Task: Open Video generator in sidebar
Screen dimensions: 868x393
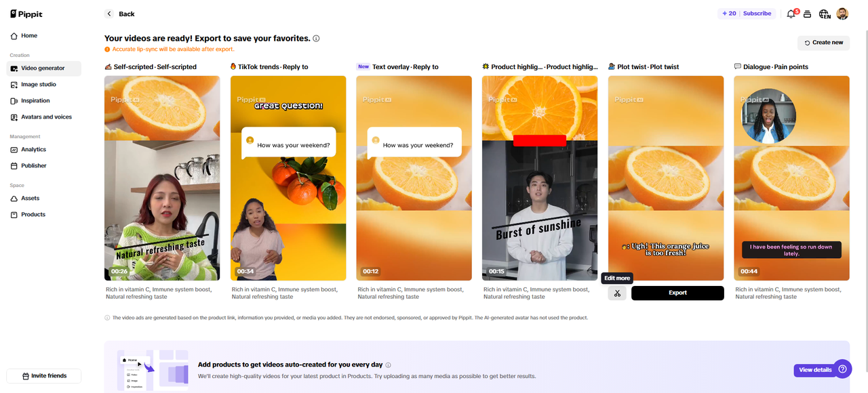Action: tap(43, 68)
